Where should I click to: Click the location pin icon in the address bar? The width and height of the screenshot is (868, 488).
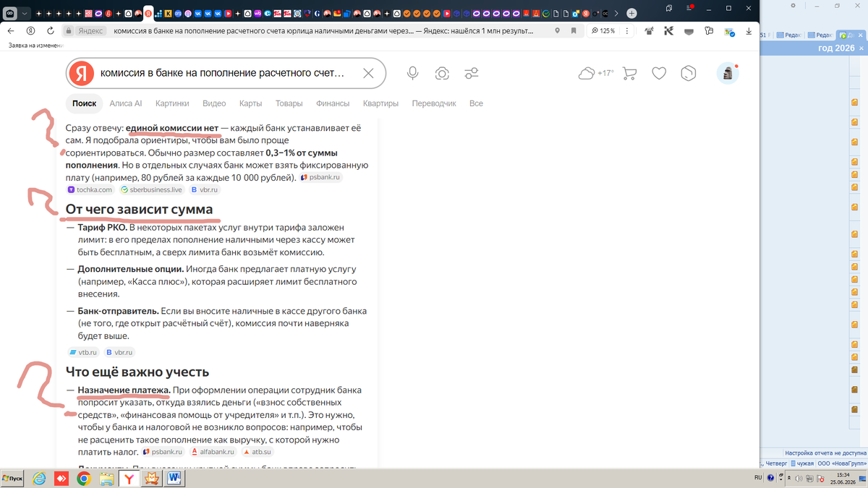tap(557, 31)
